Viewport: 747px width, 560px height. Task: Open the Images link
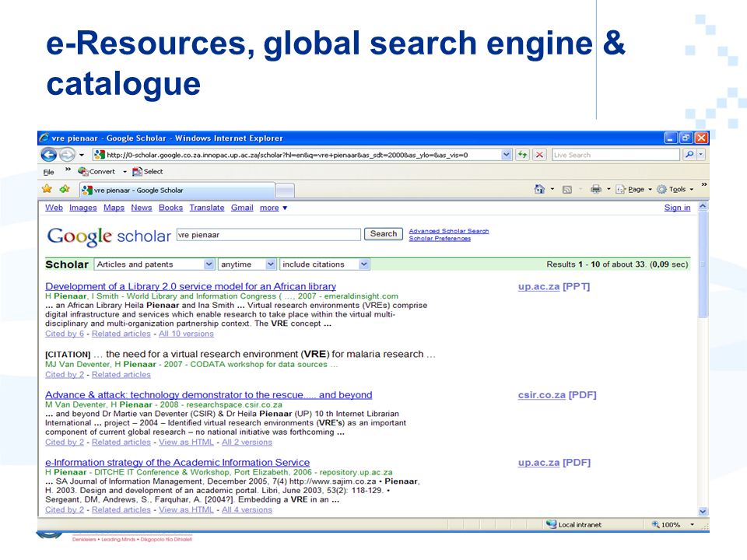click(x=83, y=208)
